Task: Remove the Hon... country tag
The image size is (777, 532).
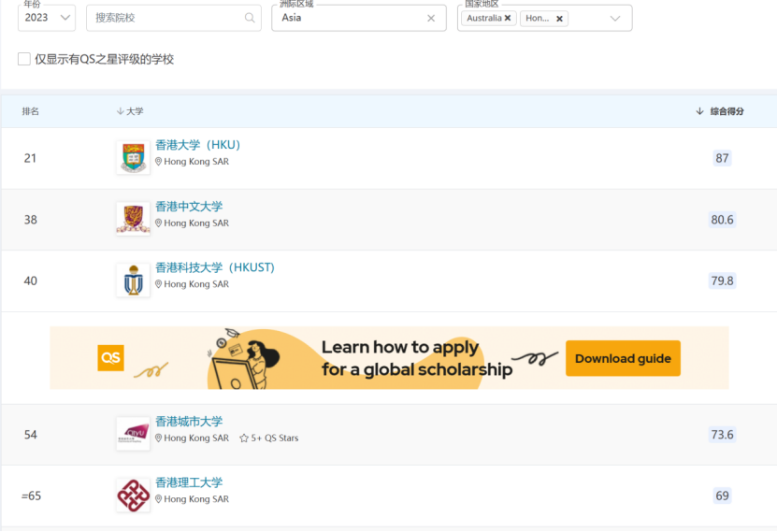Action: [x=559, y=19]
